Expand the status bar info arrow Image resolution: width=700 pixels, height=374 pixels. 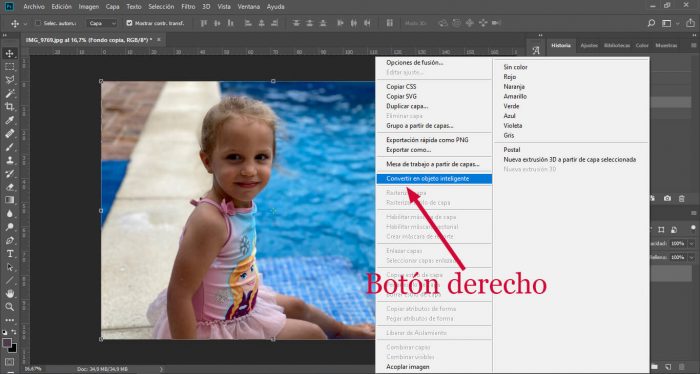click(x=161, y=369)
